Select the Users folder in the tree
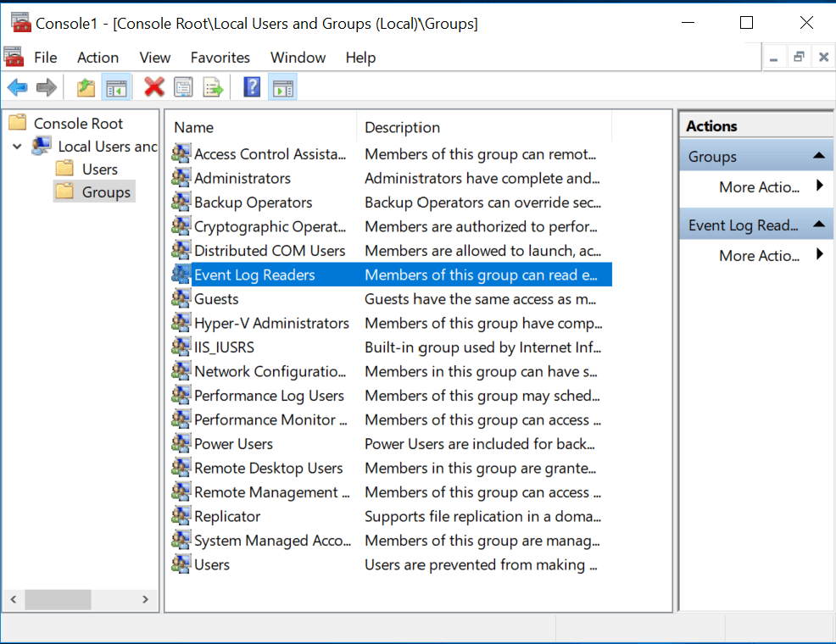Image resolution: width=836 pixels, height=644 pixels. pyautogui.click(x=100, y=169)
